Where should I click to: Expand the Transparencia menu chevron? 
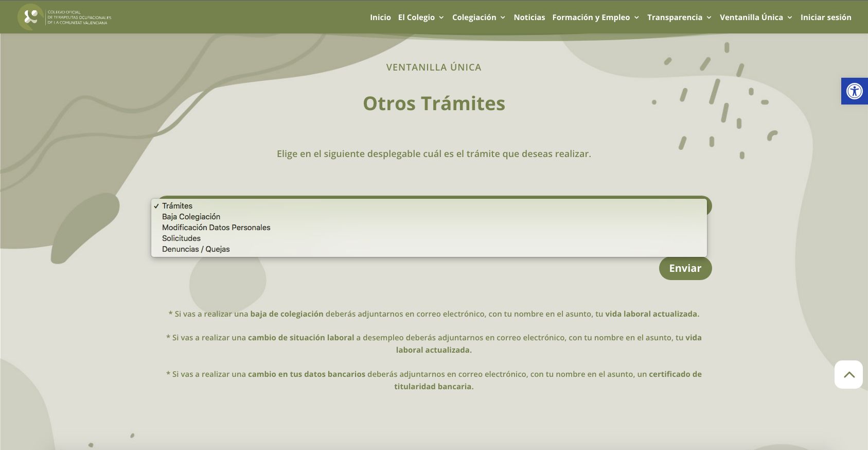pyautogui.click(x=709, y=18)
